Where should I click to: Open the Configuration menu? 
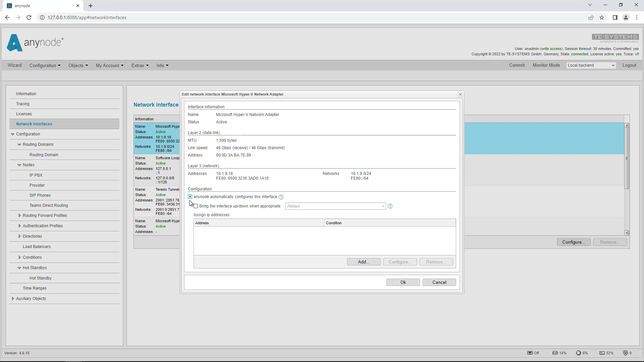pyautogui.click(x=45, y=65)
